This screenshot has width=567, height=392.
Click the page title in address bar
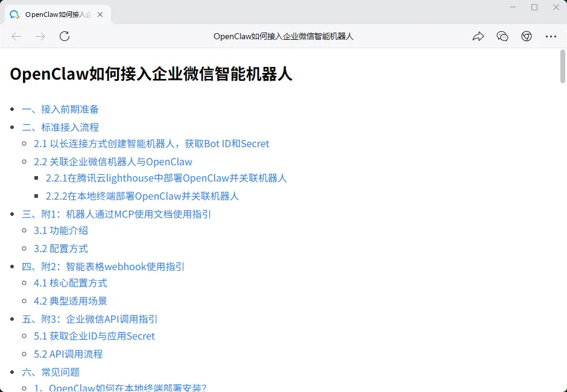tap(283, 36)
